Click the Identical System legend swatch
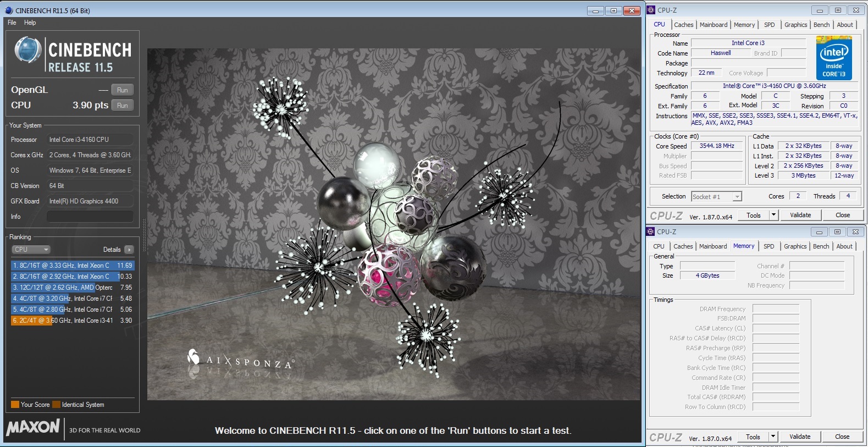 56,405
